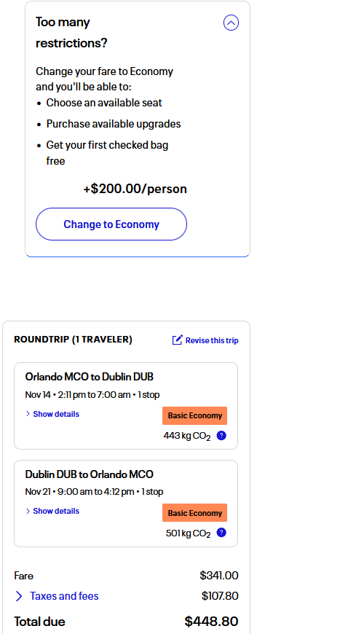Click the help icon beside 501 kg CO2
The image size is (364, 634).
pyautogui.click(x=221, y=533)
